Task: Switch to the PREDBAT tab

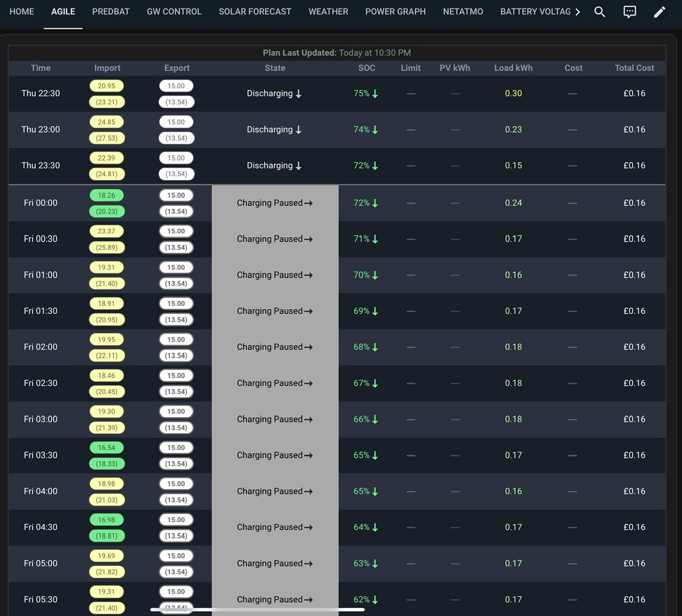Action: pos(111,12)
